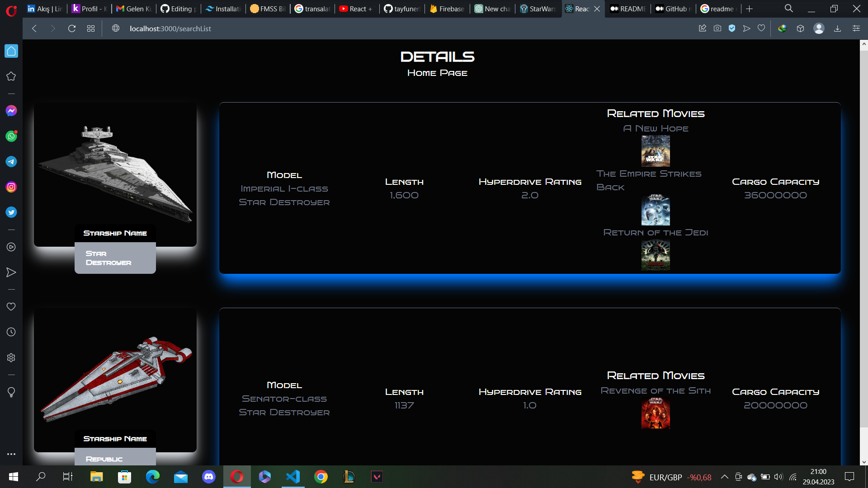Click the Senator-class Star Destroyer model text
Viewport: 868px width, 488px height.
(284, 405)
